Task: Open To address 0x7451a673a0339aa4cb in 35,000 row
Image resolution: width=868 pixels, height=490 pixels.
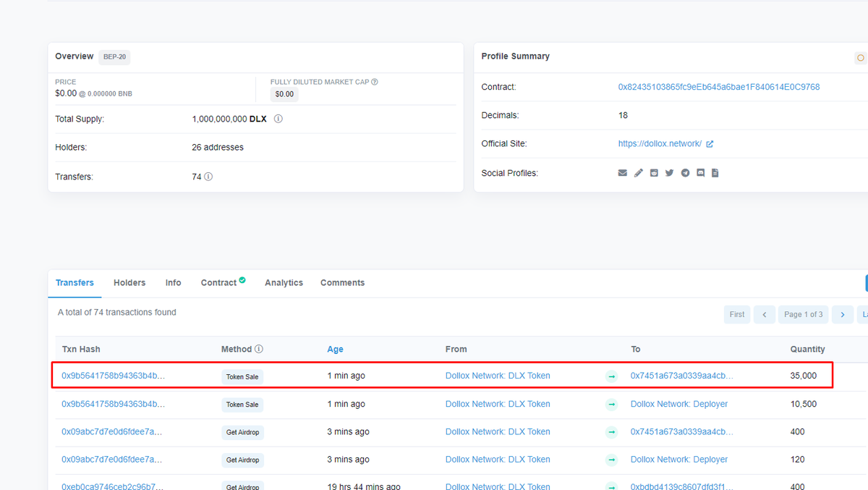Action: (x=681, y=376)
